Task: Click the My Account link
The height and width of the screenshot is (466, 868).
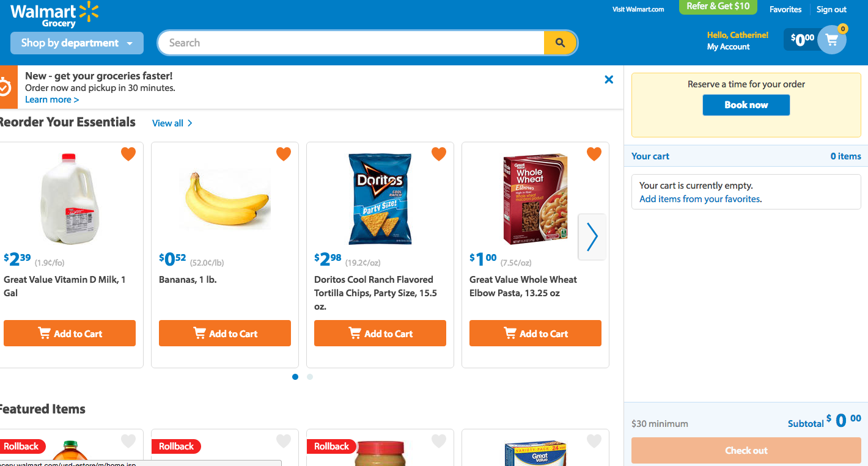Action: pos(727,46)
